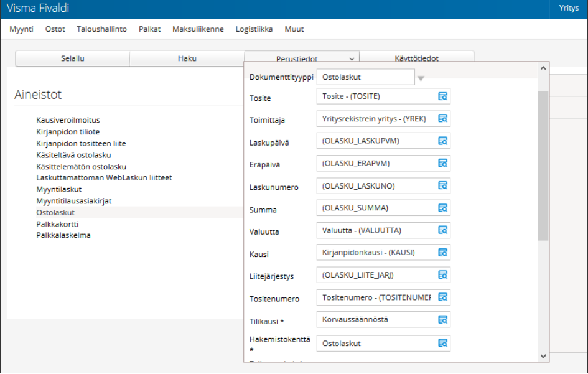
Task: Collapse the Perustiedot tab chevron
Action: (352, 59)
